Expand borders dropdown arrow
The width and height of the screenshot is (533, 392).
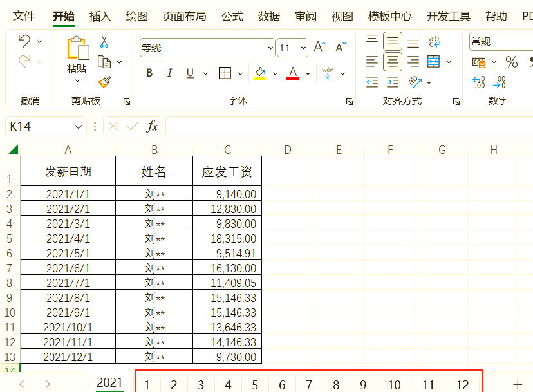(x=240, y=73)
